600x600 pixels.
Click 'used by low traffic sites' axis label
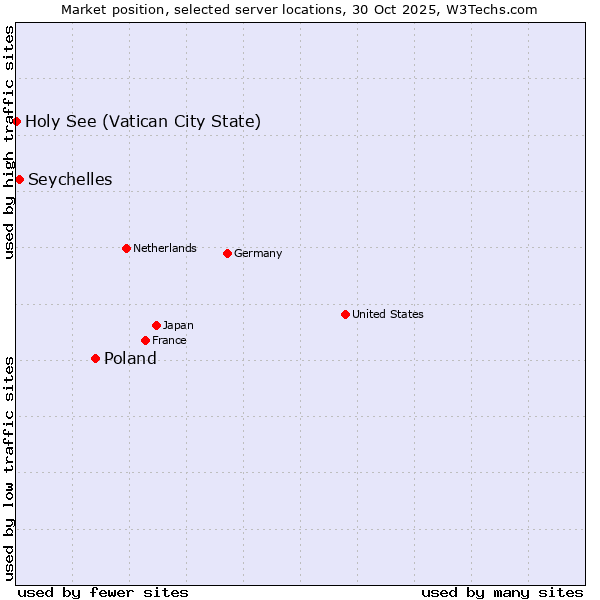click(x=9, y=468)
